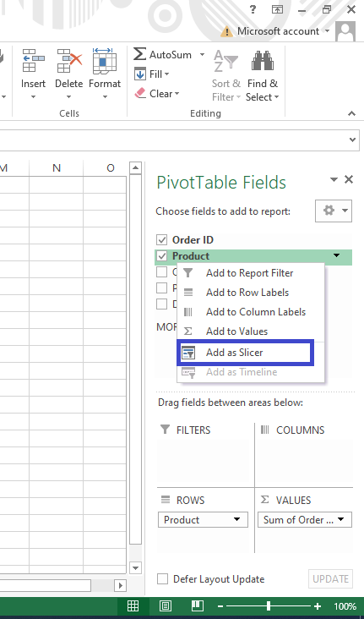Click the Clear button label
The width and height of the screenshot is (364, 619).
pos(161,94)
